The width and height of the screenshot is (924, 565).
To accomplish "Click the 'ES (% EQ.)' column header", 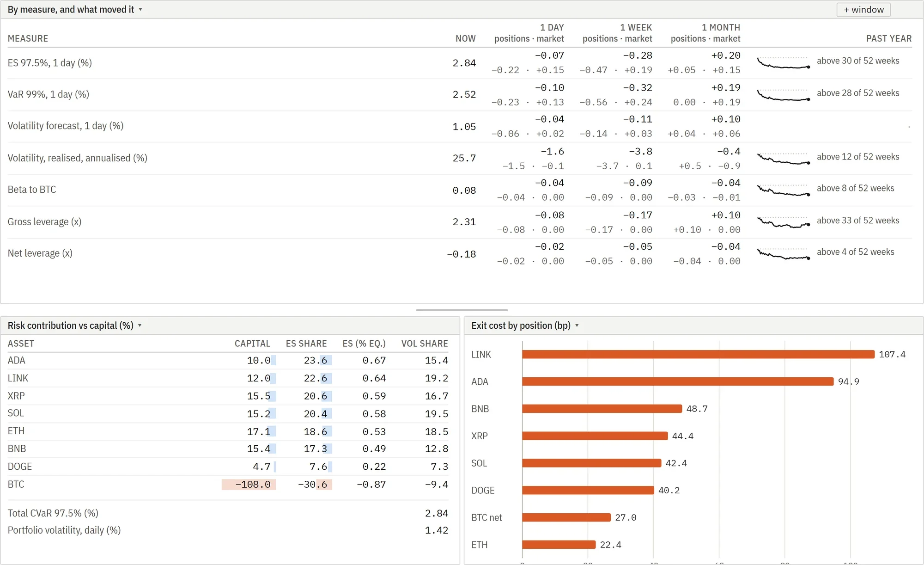I will (x=364, y=344).
